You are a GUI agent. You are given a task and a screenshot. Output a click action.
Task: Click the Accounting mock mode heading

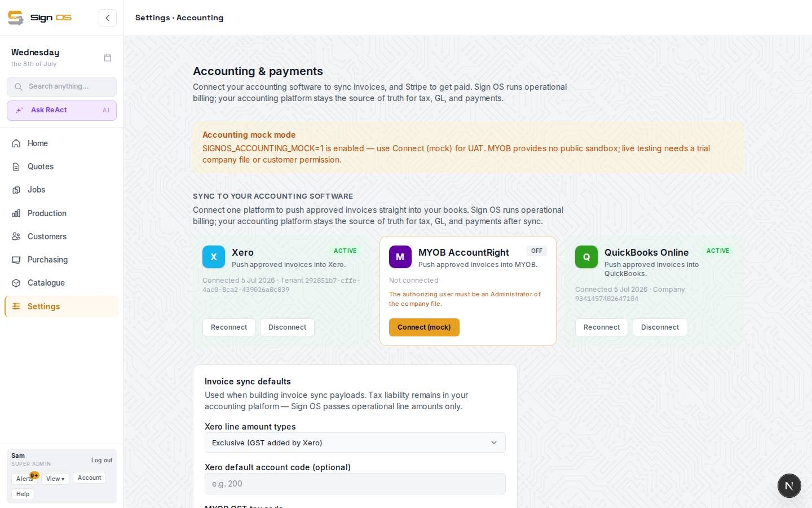click(x=249, y=135)
